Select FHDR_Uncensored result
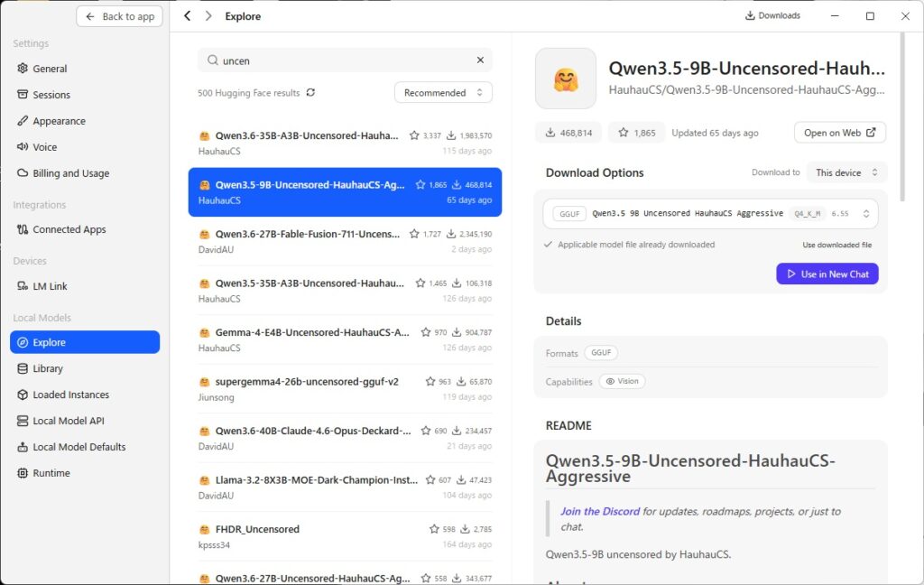The image size is (924, 585). pyautogui.click(x=345, y=536)
